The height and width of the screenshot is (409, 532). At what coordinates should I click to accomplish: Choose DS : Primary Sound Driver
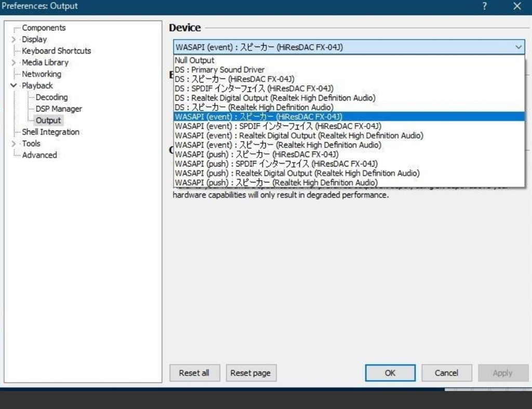click(x=349, y=70)
